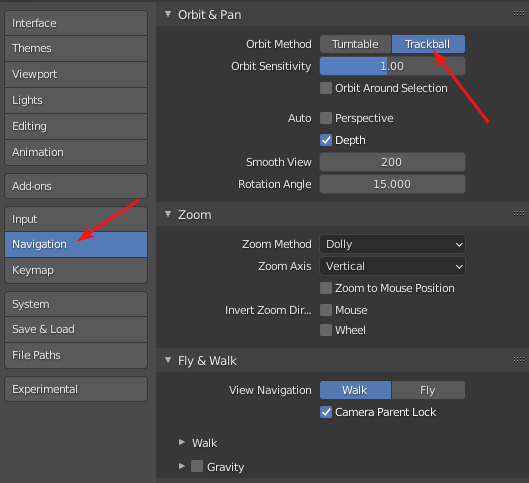Open the Keymap preferences section
Image resolution: width=529 pixels, height=483 pixels.
76,271
